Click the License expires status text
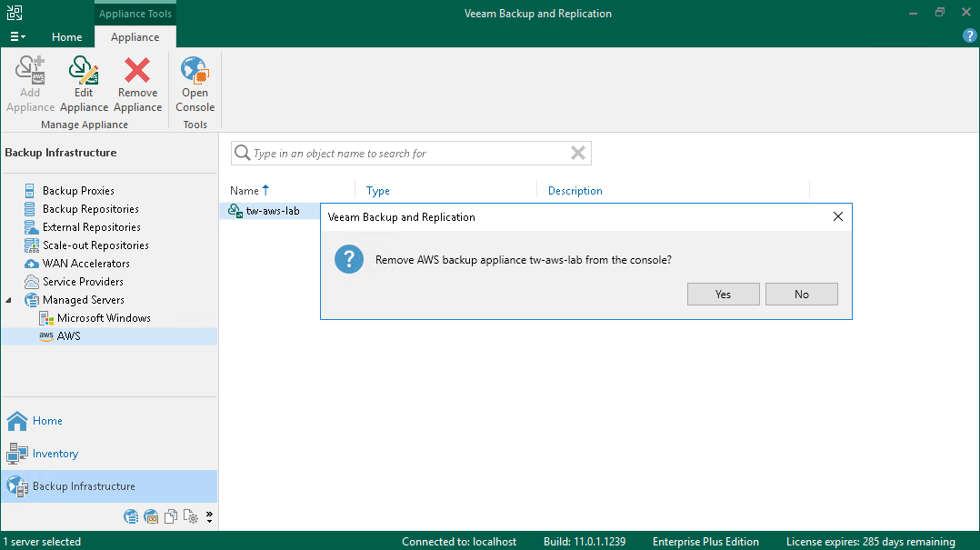Image resolution: width=980 pixels, height=550 pixels. (x=871, y=541)
